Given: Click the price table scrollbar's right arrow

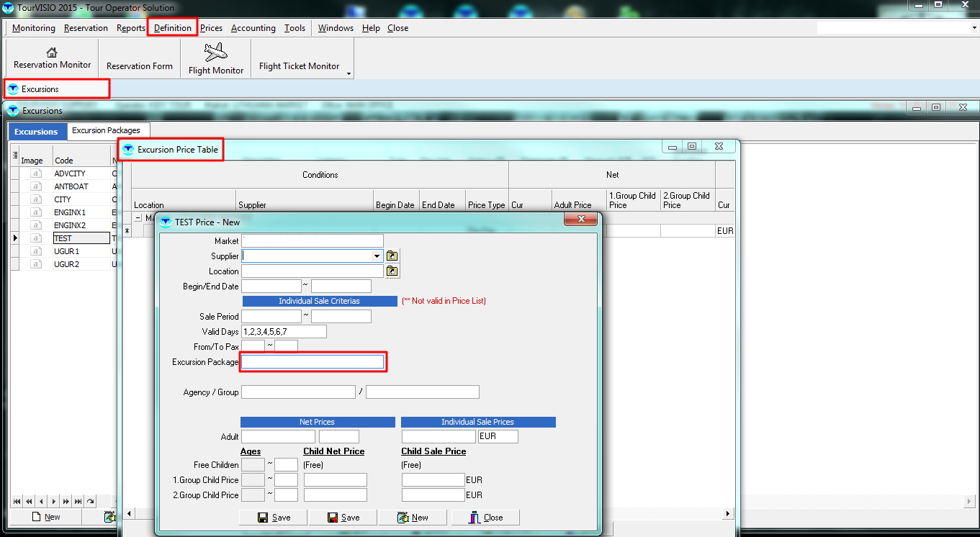Looking at the screenshot, I should (728, 514).
